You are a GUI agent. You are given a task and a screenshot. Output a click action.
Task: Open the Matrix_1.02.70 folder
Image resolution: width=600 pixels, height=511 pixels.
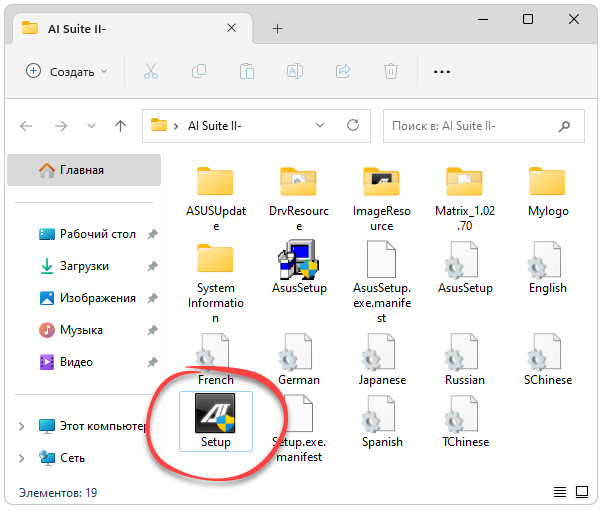[465, 199]
